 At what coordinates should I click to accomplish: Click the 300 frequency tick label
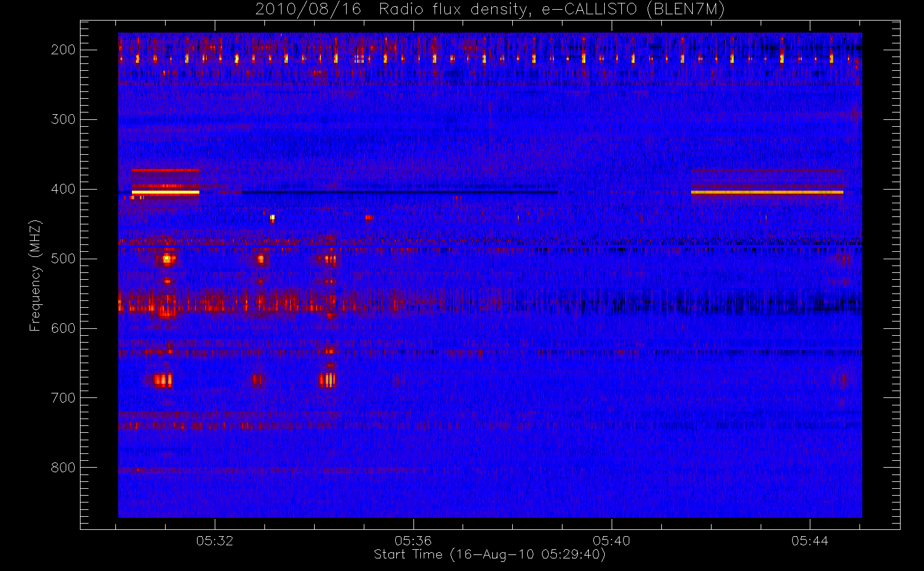coord(63,119)
